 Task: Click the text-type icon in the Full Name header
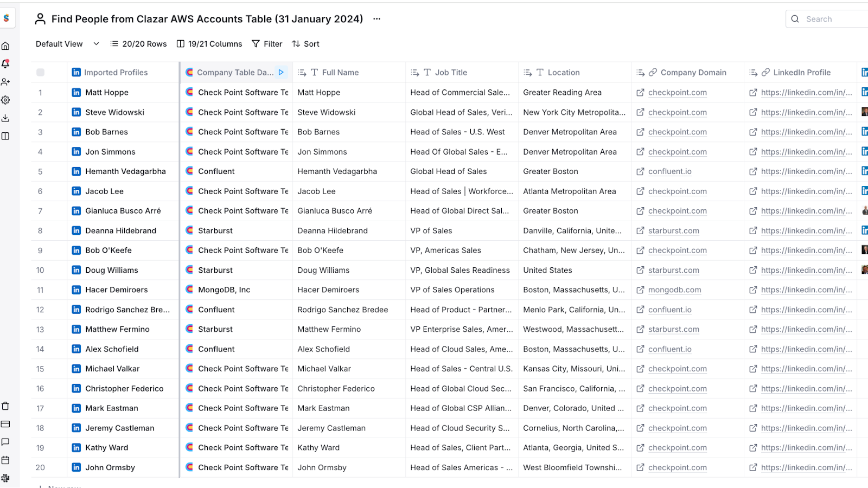click(x=314, y=72)
